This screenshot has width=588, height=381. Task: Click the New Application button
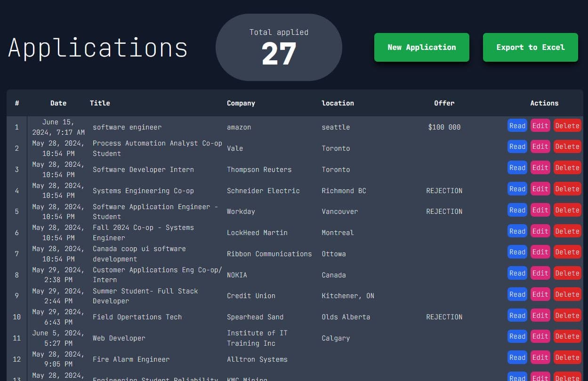421,47
